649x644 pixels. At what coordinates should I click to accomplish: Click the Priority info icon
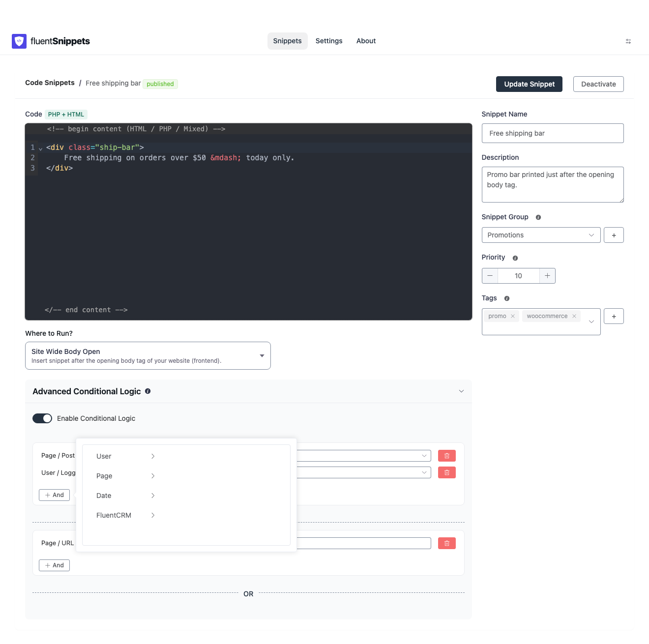pos(515,258)
